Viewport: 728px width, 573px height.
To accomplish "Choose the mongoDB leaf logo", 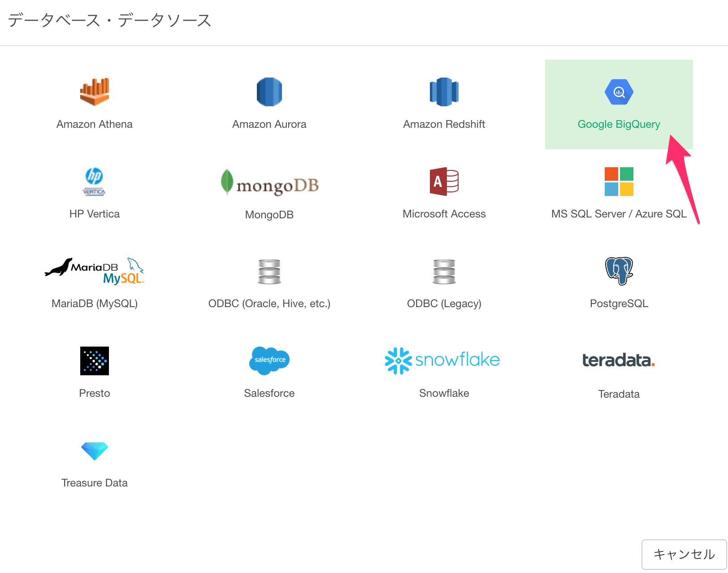I will [269, 182].
